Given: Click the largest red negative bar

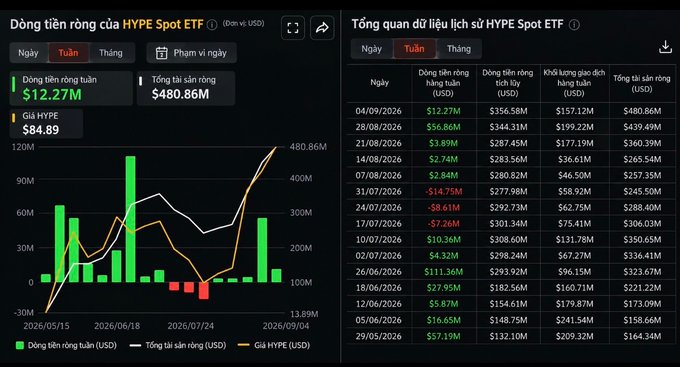Looking at the screenshot, I should 204,291.
